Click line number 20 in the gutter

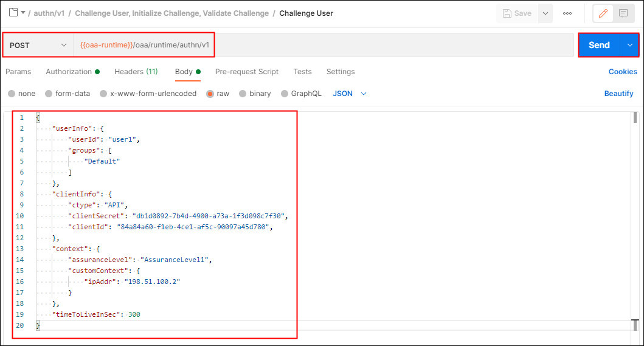click(x=20, y=325)
